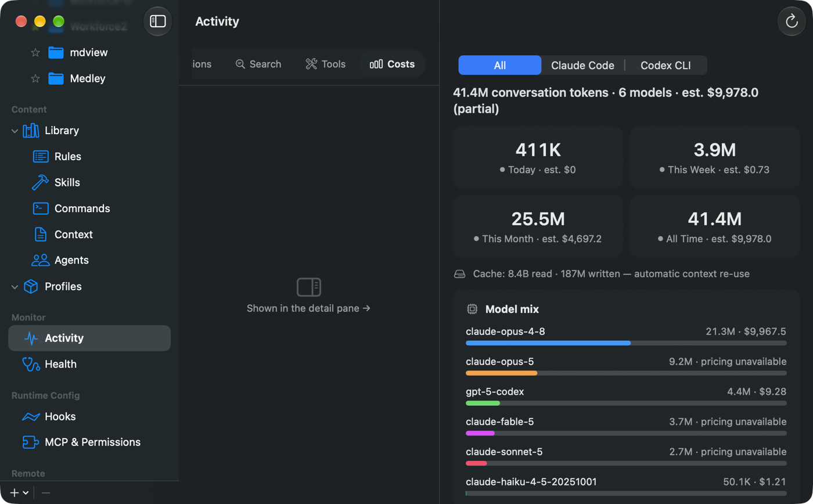Click the Agents item in Library

point(71,260)
